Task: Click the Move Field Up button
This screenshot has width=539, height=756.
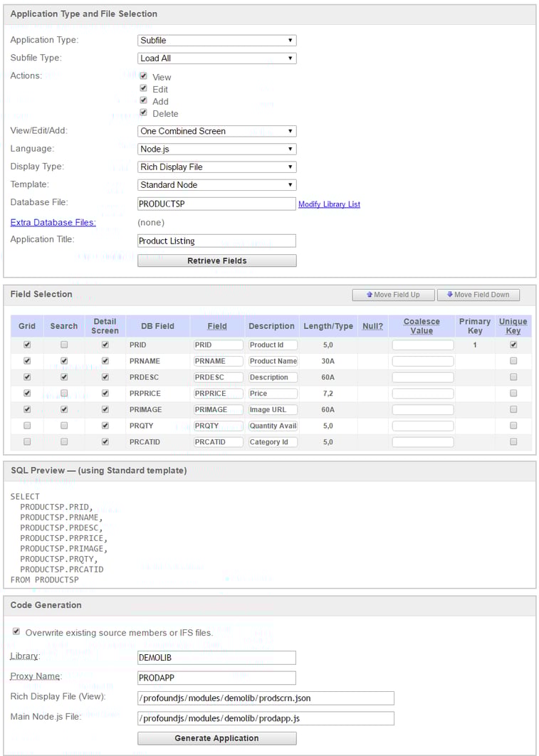Action: pyautogui.click(x=394, y=295)
